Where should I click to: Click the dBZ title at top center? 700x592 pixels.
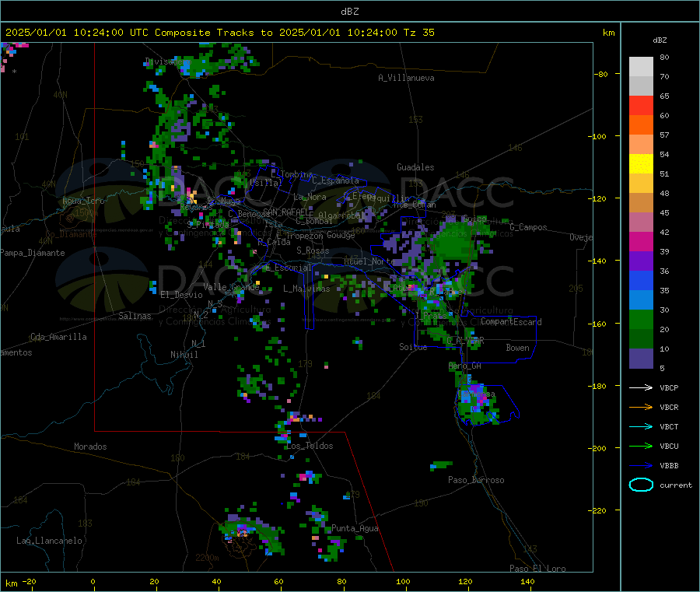(x=349, y=12)
